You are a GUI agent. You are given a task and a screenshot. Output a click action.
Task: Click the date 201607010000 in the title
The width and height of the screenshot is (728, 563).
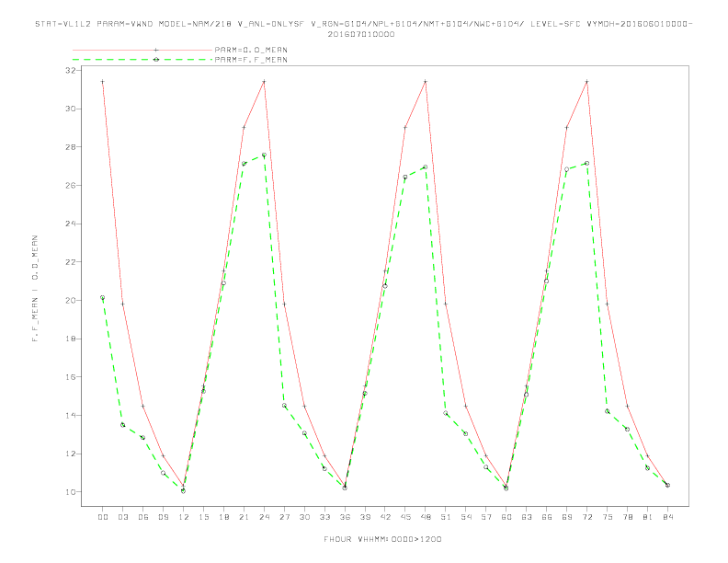(x=361, y=34)
